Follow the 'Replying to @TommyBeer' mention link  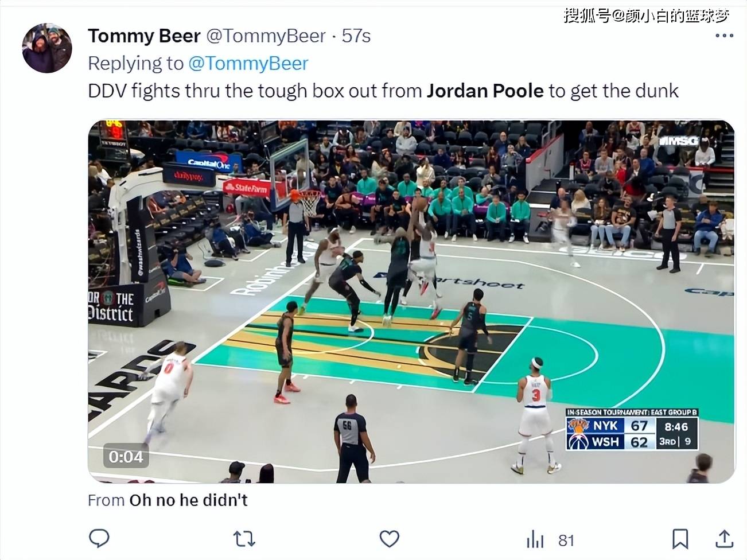pos(248,63)
